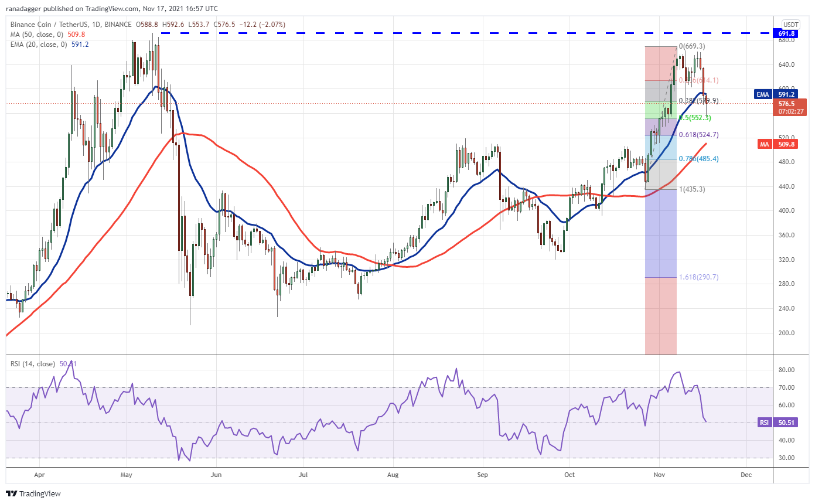815x504 pixels.
Task: Click the 0.786(485.4) Fibonacci level label
Action: (698, 159)
